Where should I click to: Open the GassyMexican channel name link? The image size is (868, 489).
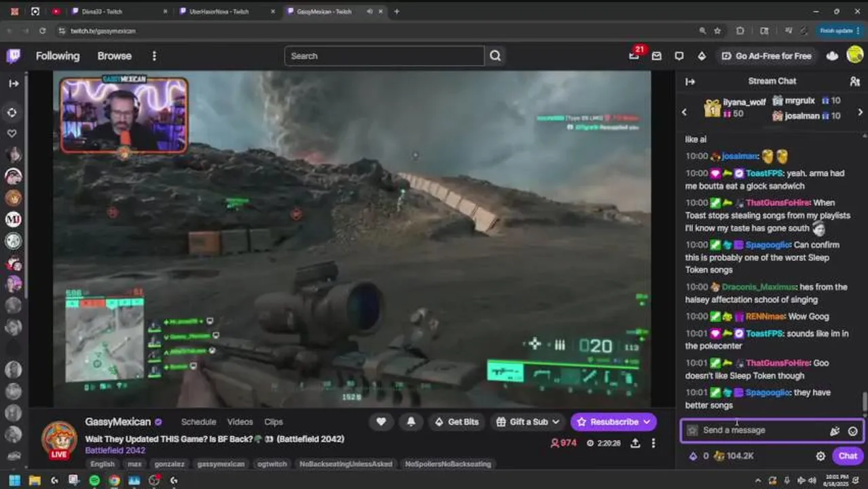(117, 422)
